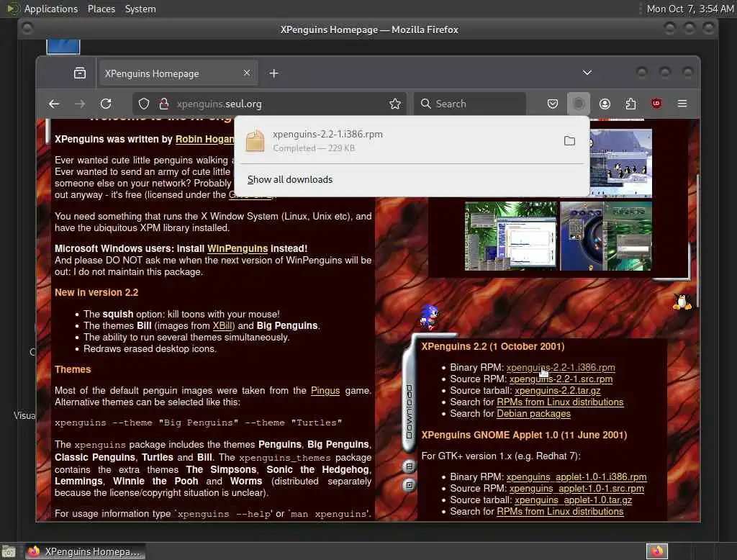Open the Firefox View icon beside the tab
Image resolution: width=737 pixels, height=560 pixels.
click(80, 73)
